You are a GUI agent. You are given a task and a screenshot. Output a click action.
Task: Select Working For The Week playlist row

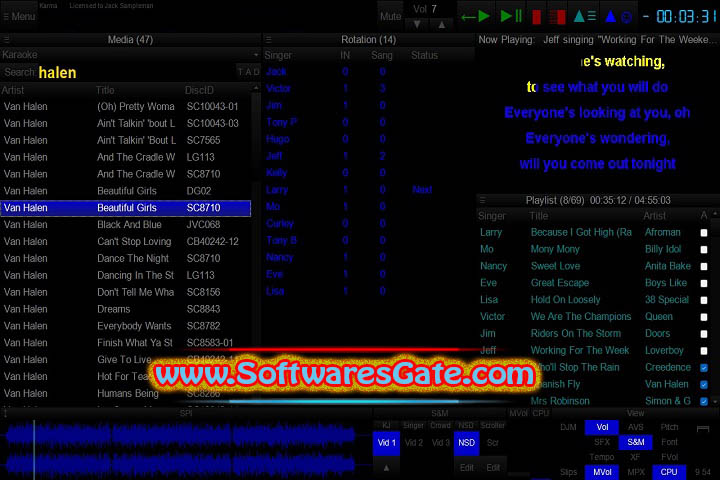[x=592, y=350]
